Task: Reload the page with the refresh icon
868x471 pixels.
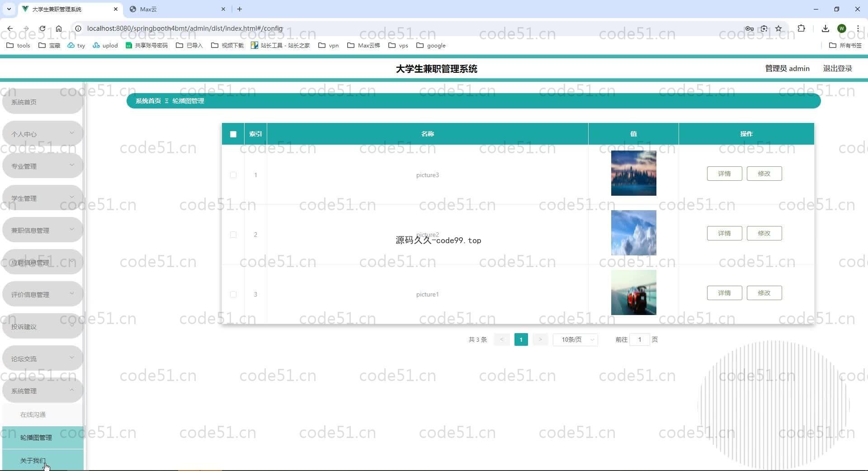Action: tap(42, 28)
